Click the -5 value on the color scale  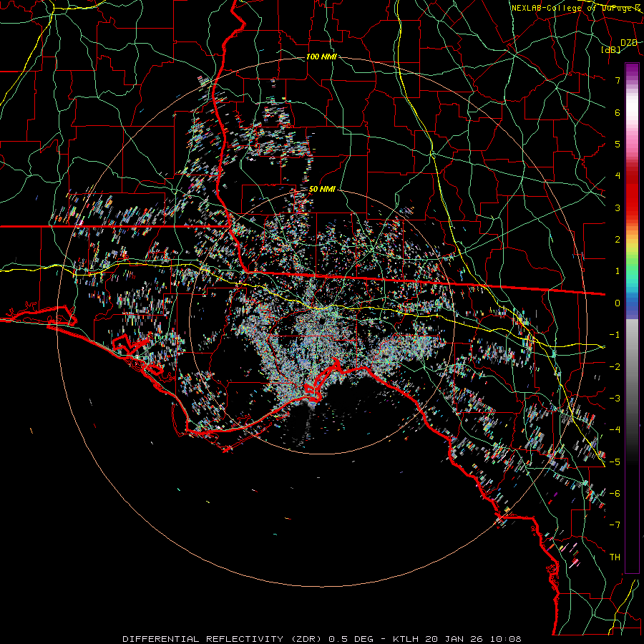click(x=615, y=462)
